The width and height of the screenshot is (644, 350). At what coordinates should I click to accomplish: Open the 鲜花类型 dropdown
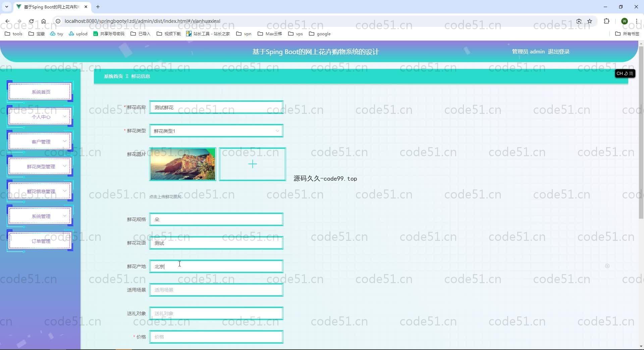click(216, 131)
